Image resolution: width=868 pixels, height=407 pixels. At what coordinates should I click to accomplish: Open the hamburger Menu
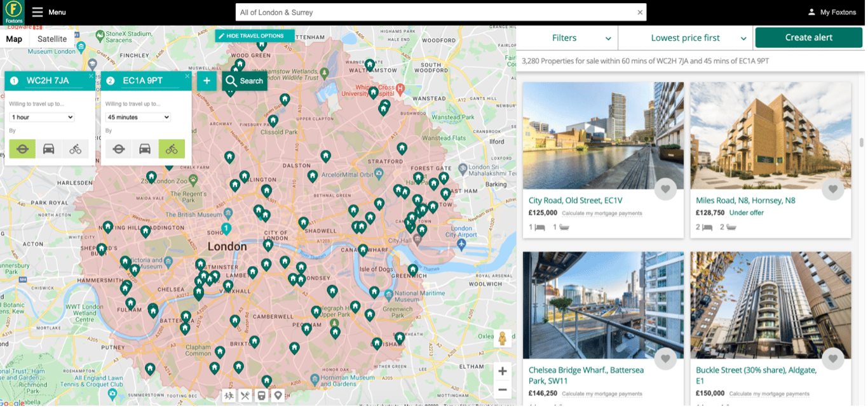click(38, 11)
